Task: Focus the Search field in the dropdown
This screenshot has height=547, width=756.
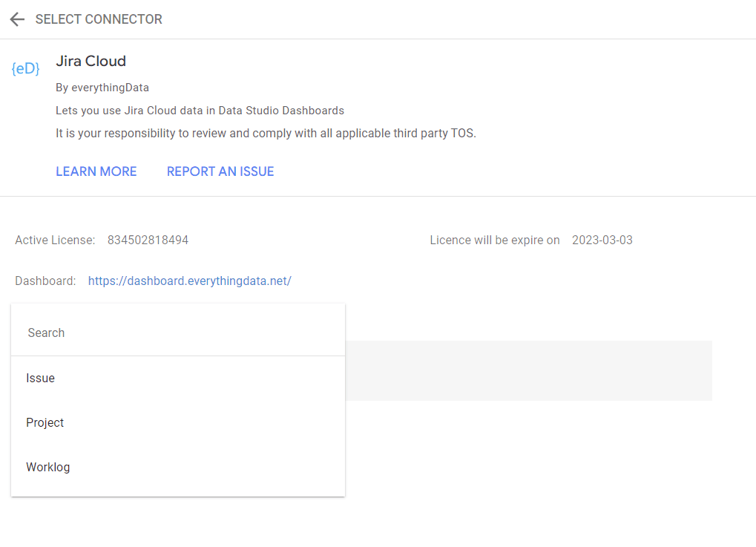Action: [x=178, y=333]
